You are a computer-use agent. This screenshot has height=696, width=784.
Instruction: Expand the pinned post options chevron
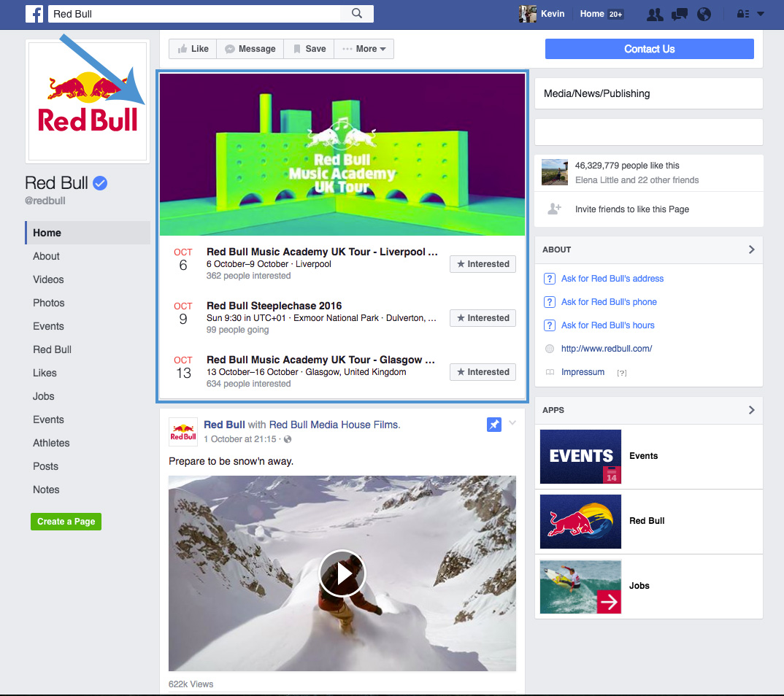pos(512,422)
